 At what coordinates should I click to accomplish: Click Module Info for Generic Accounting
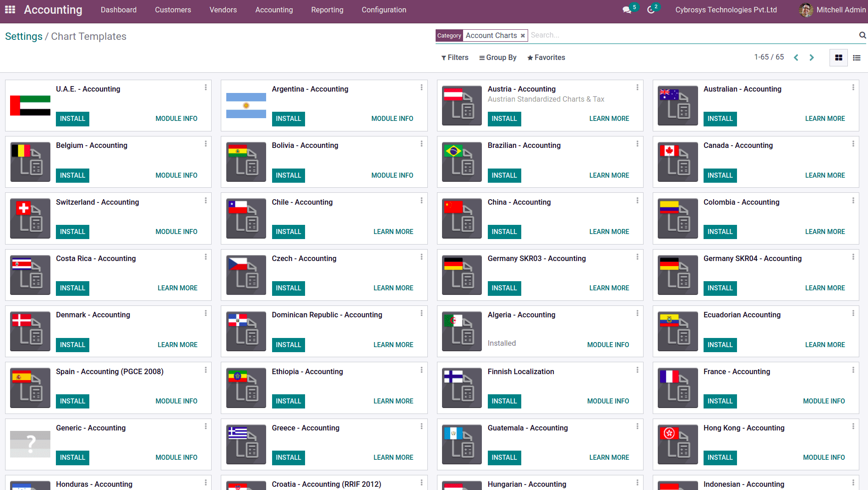pyautogui.click(x=176, y=457)
